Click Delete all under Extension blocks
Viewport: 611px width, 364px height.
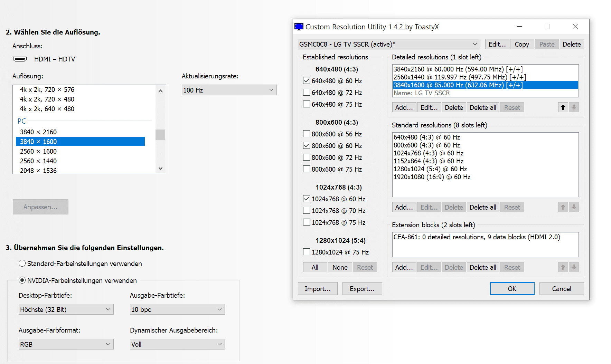(483, 267)
